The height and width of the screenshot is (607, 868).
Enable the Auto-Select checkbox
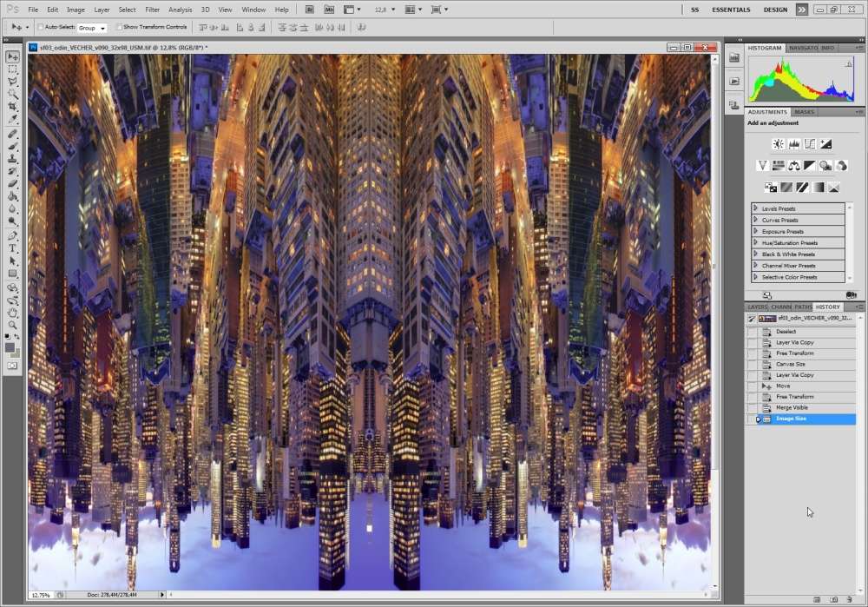click(x=41, y=27)
